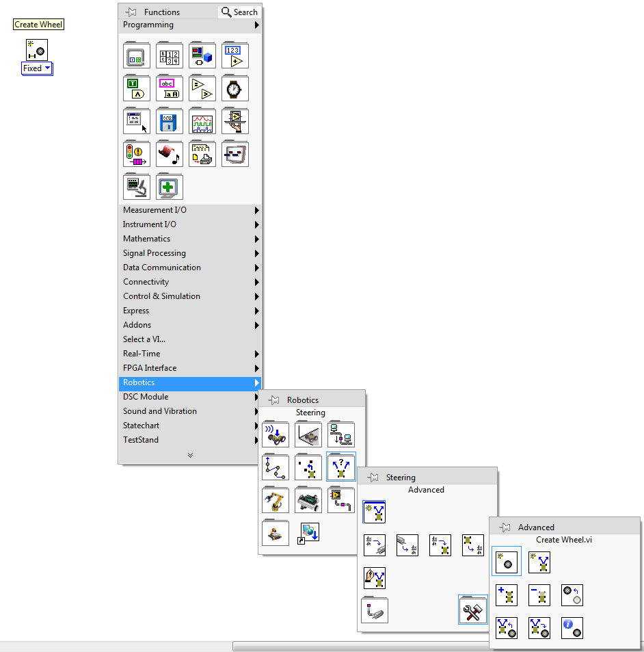Select the remove-wheel minus icon in Advanced palette
The width and height of the screenshot is (644, 652).
pyautogui.click(x=539, y=595)
